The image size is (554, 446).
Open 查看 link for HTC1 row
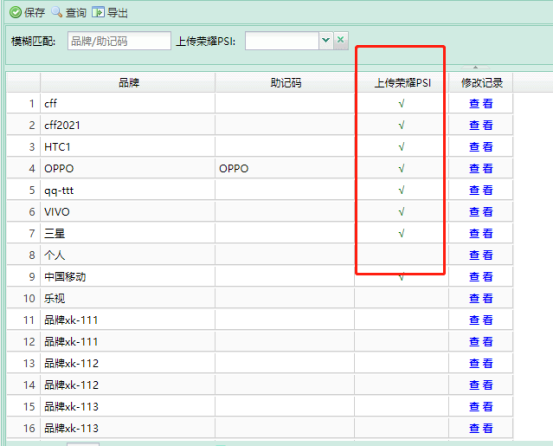(x=481, y=147)
